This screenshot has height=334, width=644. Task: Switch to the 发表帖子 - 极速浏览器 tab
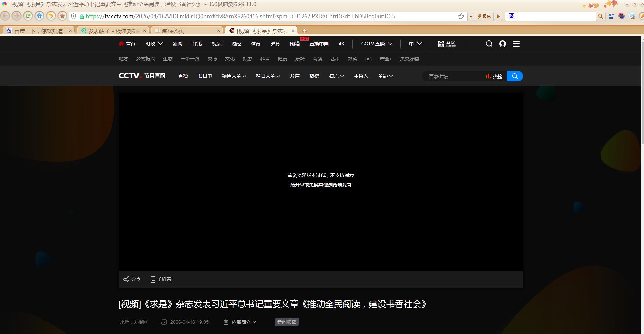[114, 31]
